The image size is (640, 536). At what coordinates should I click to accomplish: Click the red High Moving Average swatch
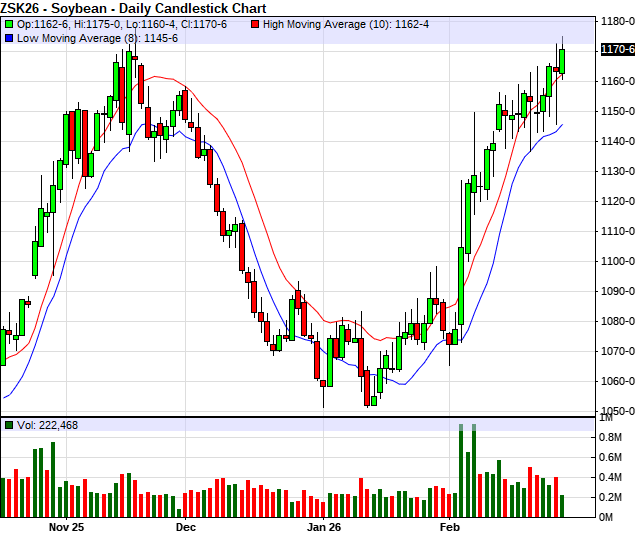[255, 23]
